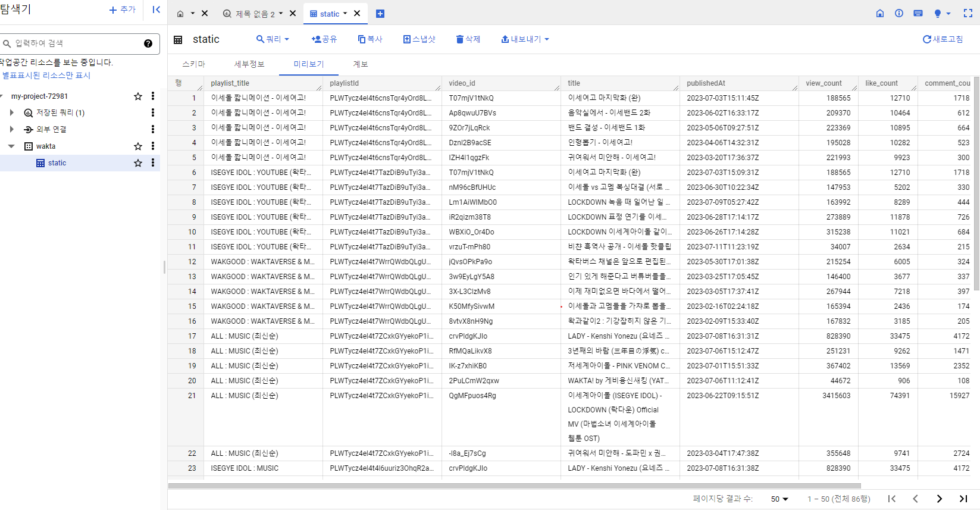Close the '제목 없음 2' query tab

click(x=292, y=13)
